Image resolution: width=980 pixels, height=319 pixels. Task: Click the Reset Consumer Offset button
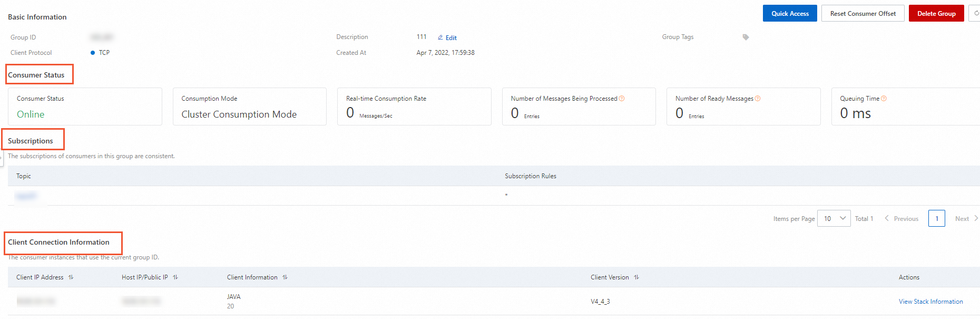[x=863, y=13]
